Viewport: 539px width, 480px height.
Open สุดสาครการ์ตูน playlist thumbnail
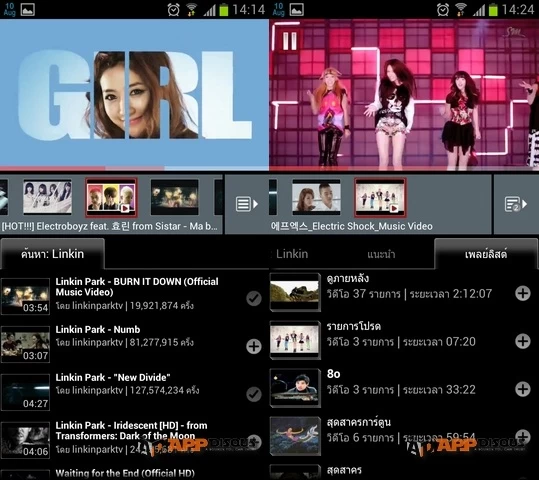tap(295, 436)
